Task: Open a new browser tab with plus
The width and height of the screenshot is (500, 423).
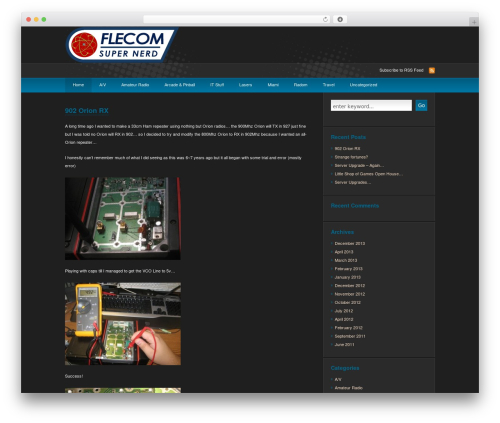Action: (474, 22)
